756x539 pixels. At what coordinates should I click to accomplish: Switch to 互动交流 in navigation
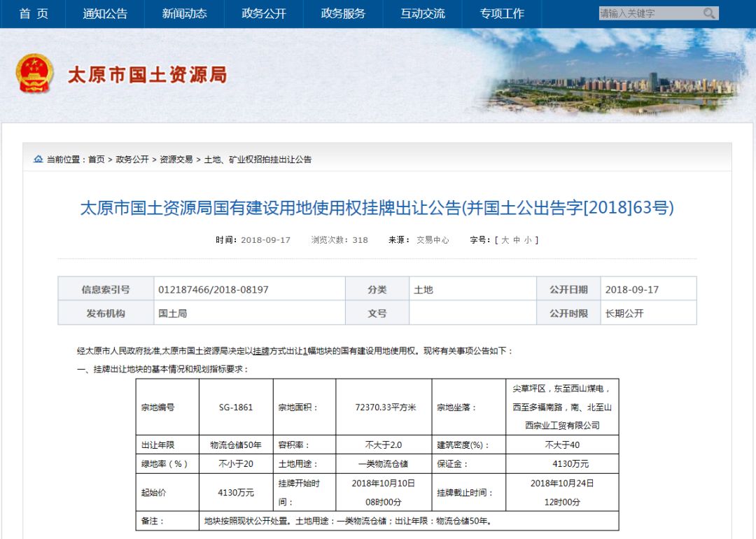[422, 13]
